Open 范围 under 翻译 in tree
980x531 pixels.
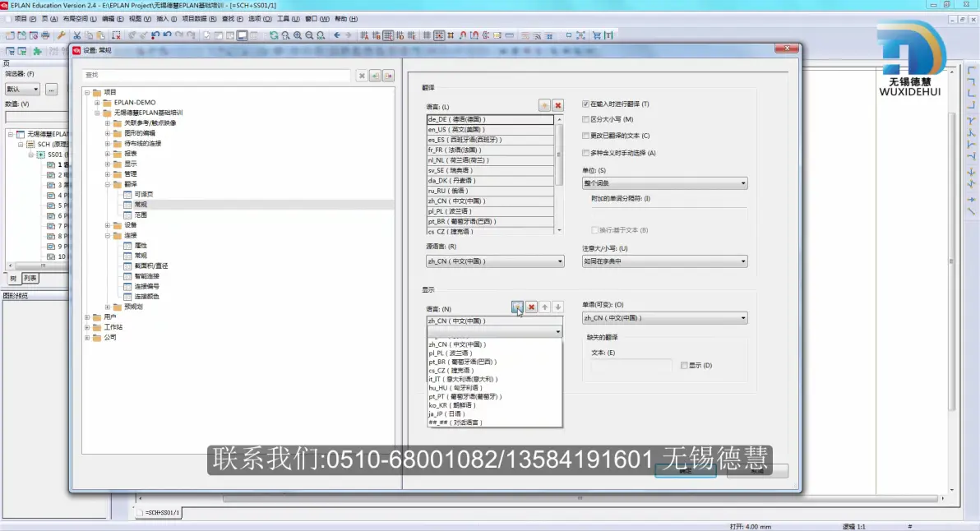(x=141, y=215)
